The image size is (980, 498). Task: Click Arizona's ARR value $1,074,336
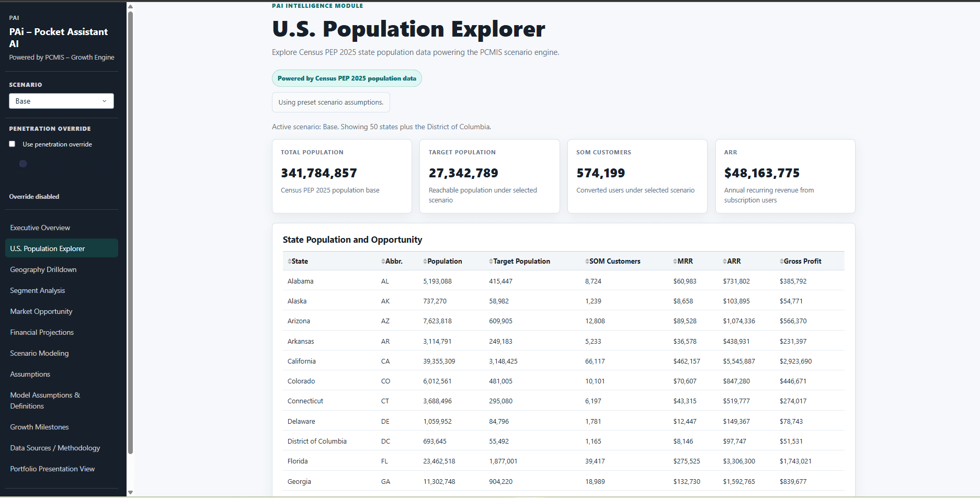pyautogui.click(x=739, y=321)
